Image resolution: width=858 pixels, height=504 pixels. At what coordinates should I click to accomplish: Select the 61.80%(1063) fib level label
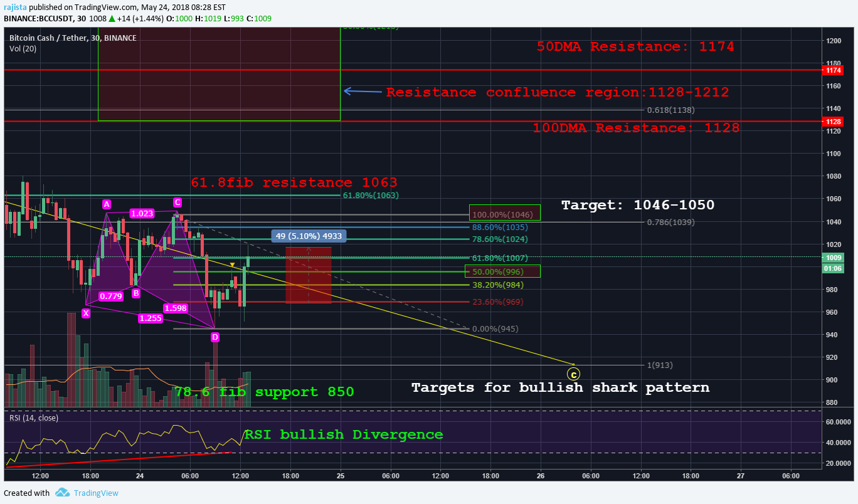371,195
